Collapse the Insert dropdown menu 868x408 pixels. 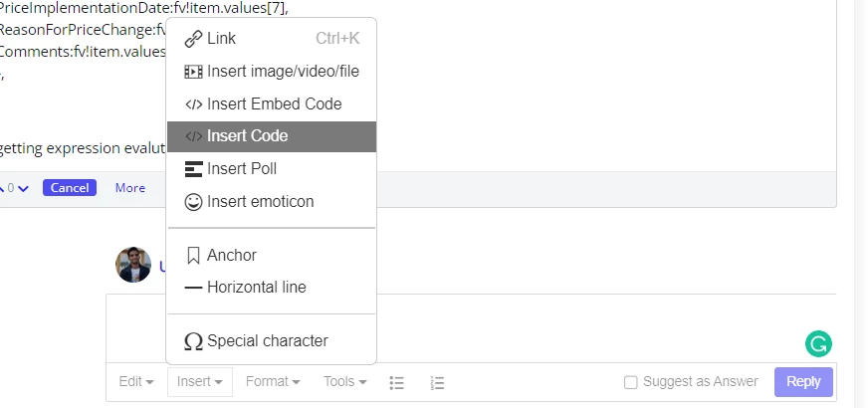200,381
